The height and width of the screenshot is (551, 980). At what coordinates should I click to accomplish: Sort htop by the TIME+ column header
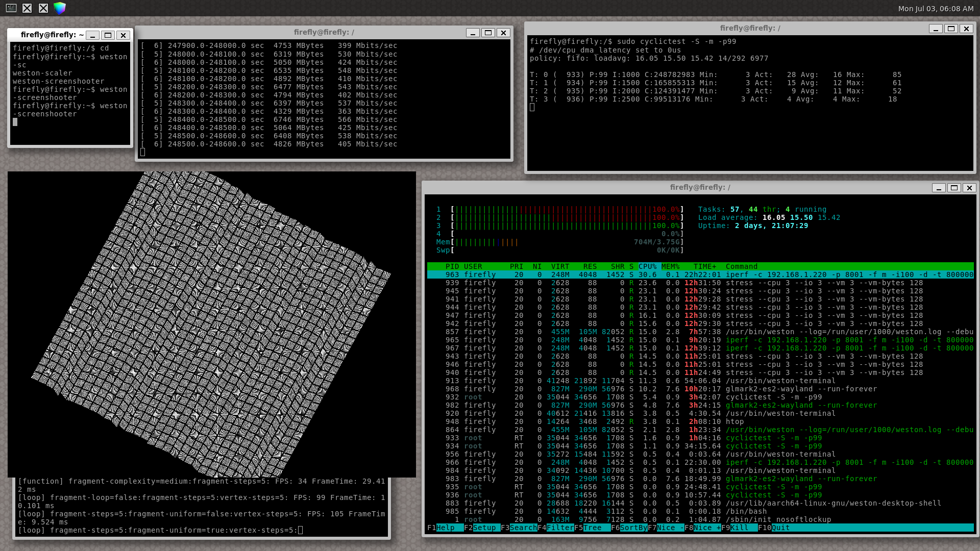point(705,266)
